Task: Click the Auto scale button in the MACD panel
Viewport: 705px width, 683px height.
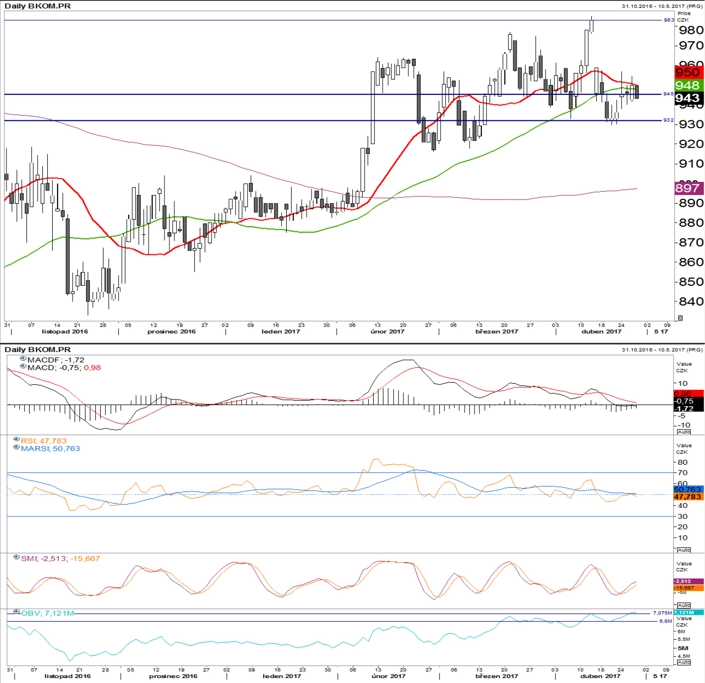Action: [x=683, y=432]
